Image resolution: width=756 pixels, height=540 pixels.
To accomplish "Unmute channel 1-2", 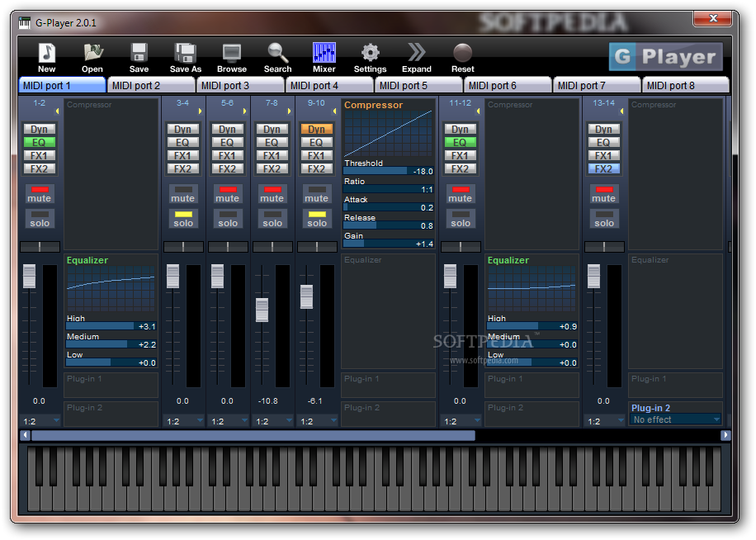I will 40,194.
